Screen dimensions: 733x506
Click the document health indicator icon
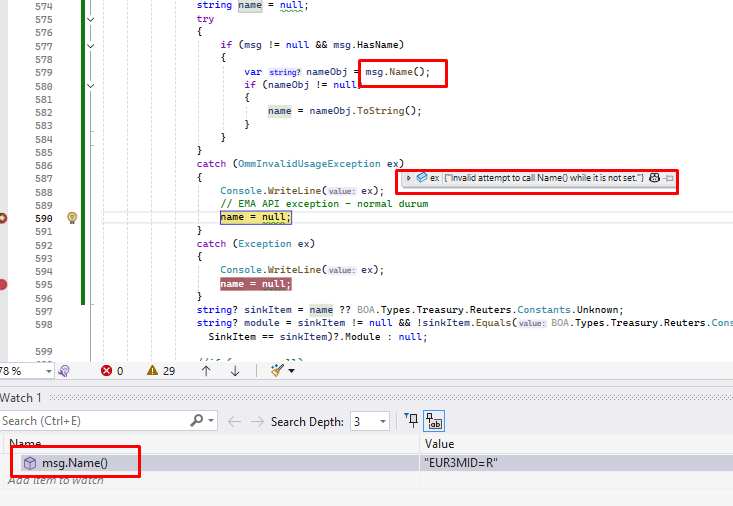pos(64,371)
